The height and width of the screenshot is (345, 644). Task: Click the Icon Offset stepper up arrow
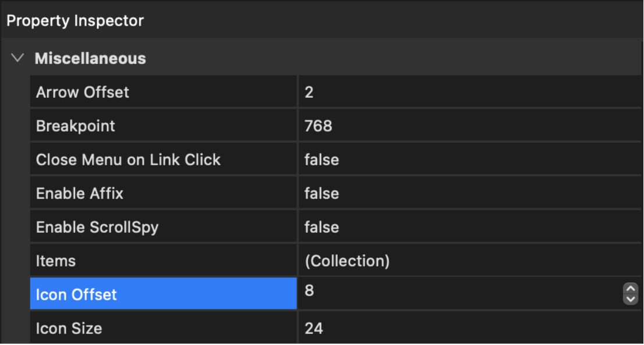pos(630,288)
